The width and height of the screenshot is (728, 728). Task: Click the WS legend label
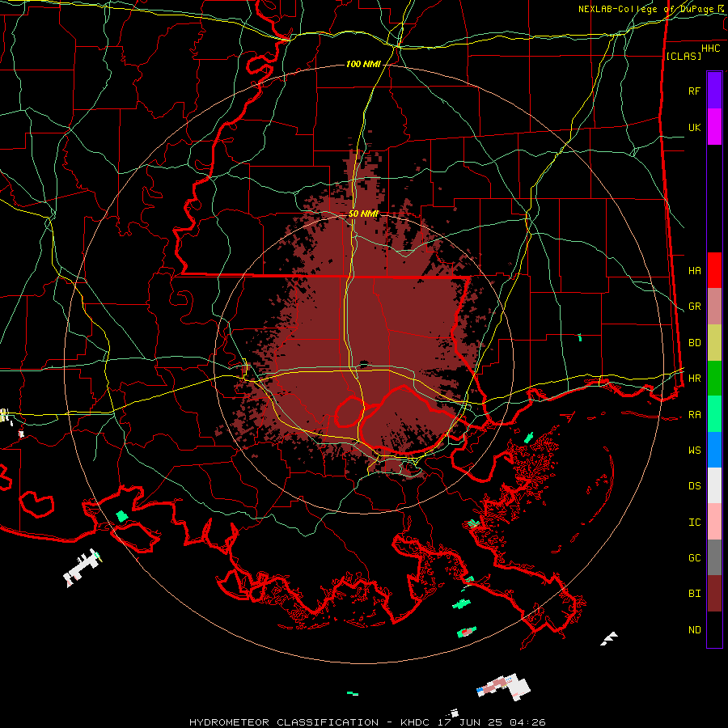point(694,451)
